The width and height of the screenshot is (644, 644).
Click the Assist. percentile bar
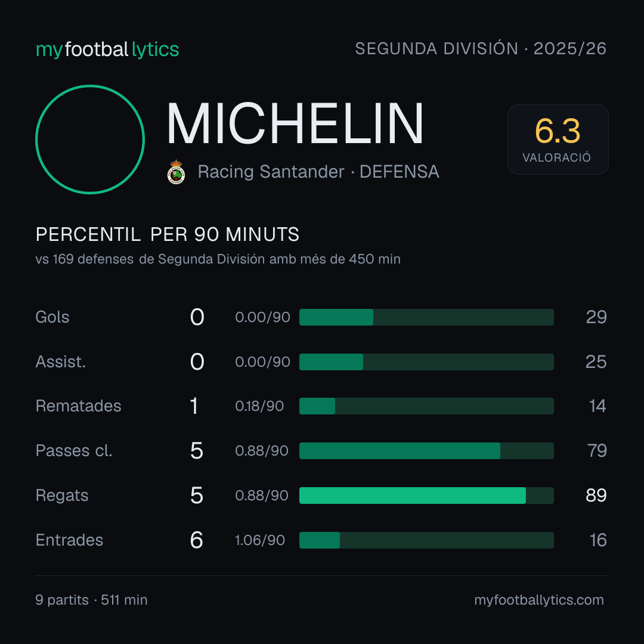coord(426,362)
